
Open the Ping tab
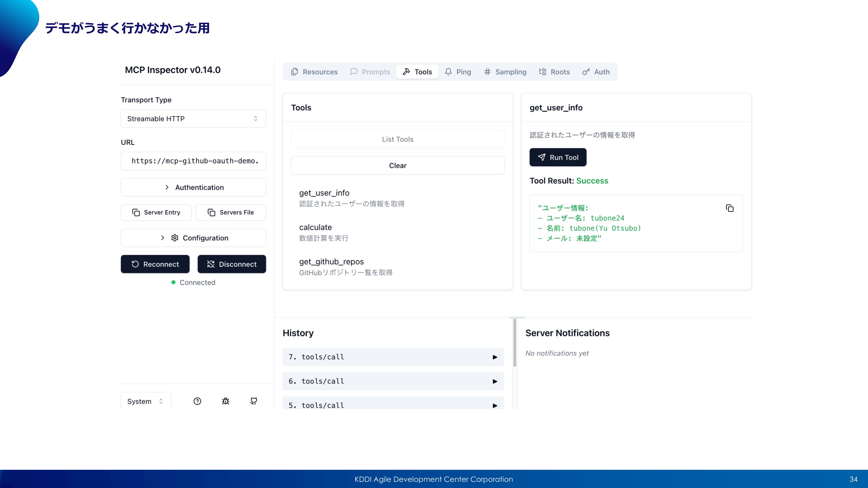point(458,72)
